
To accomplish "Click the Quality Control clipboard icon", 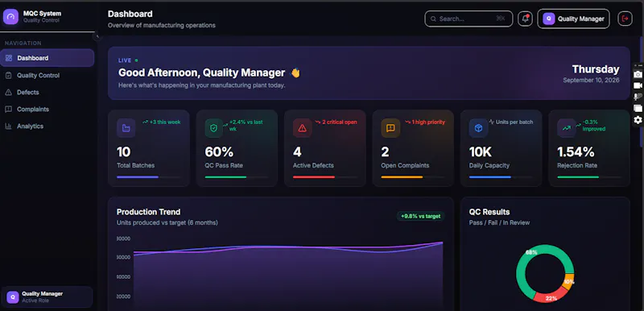I will coord(8,75).
